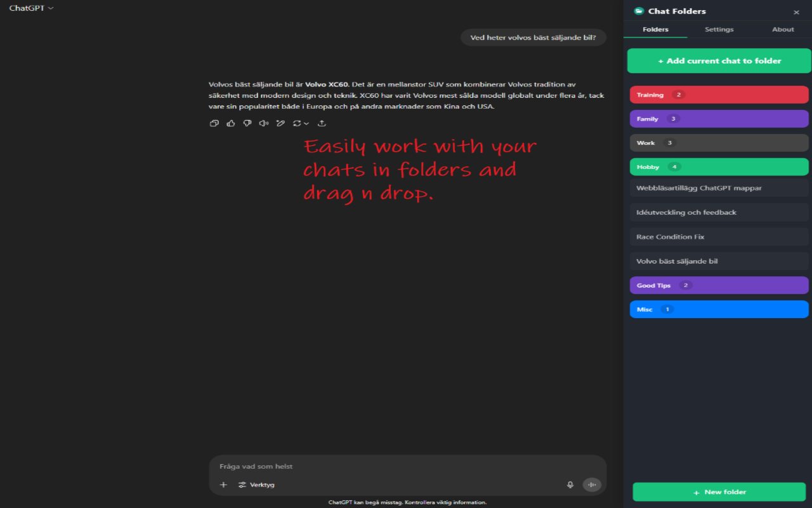The height and width of the screenshot is (508, 812).
Task: Click the Chat Folders logo icon
Action: [x=639, y=11]
